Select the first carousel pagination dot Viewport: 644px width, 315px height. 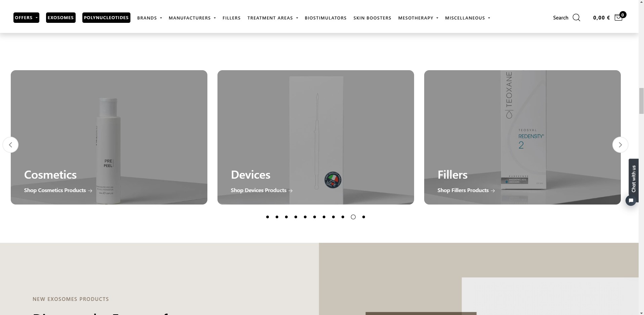click(268, 217)
